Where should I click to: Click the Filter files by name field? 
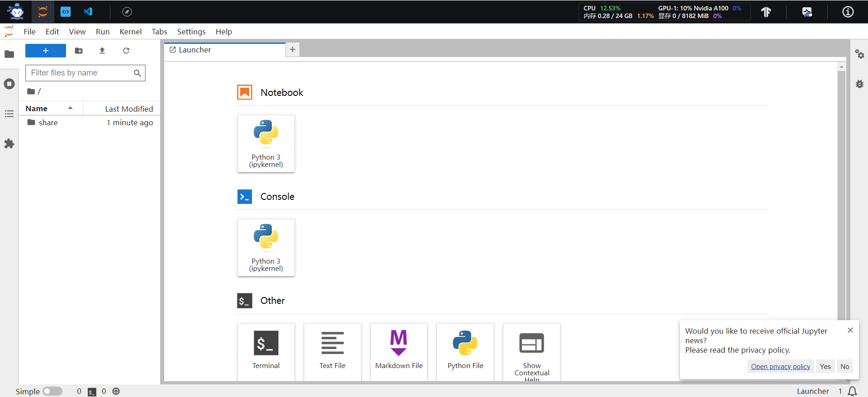pos(81,73)
